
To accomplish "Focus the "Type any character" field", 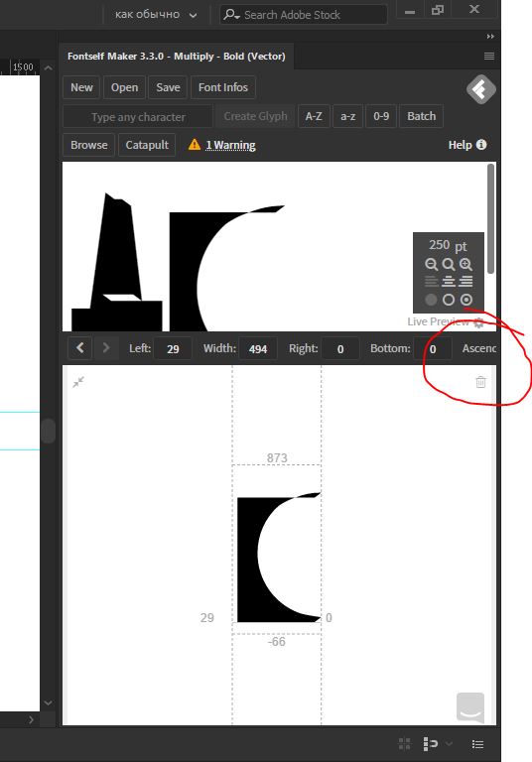I will [x=138, y=117].
